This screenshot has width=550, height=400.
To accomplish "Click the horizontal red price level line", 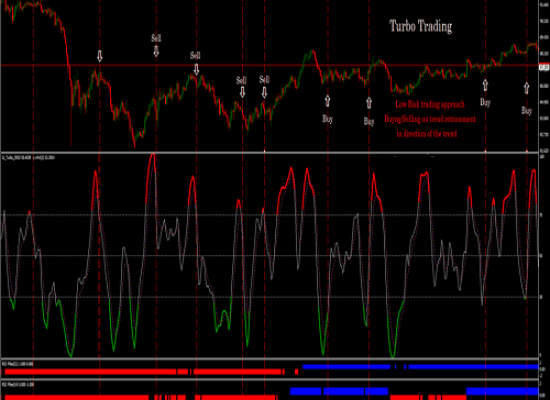I will tap(269, 65).
